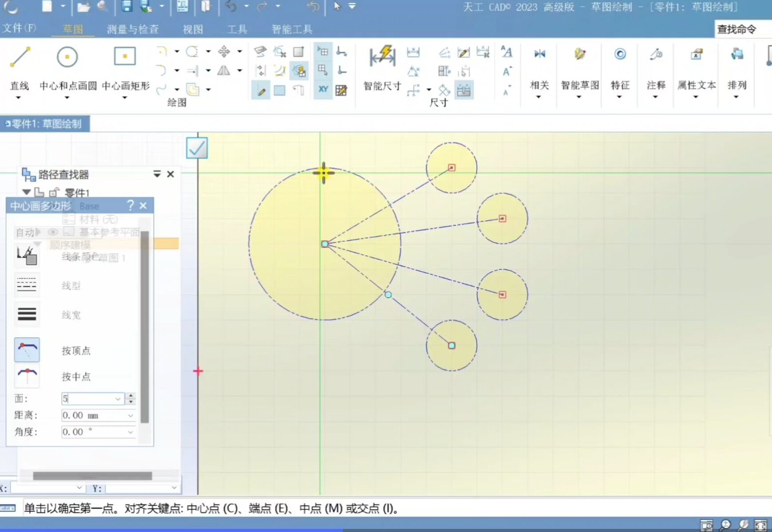
Task: Switch to the View (视图) tab
Action: click(193, 29)
